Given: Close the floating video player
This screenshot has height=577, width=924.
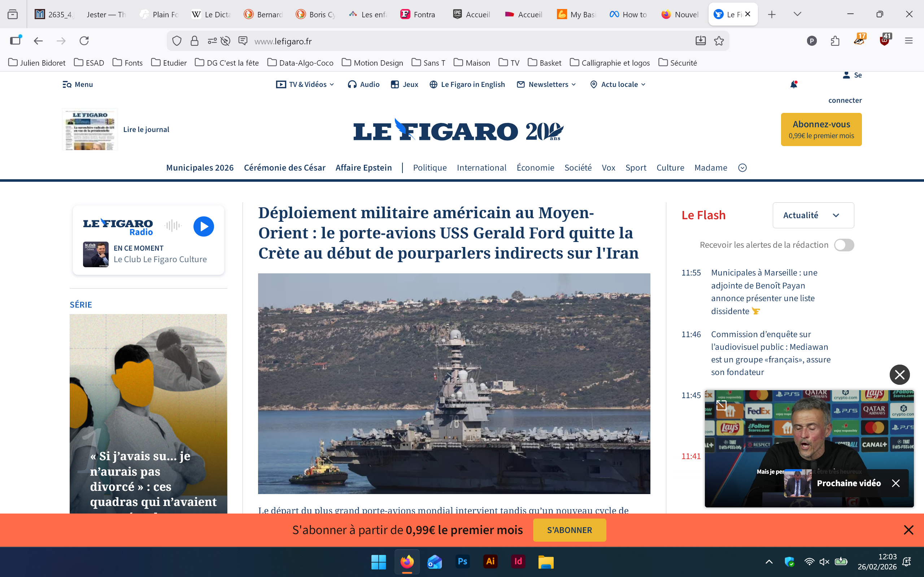Looking at the screenshot, I should click(x=899, y=374).
